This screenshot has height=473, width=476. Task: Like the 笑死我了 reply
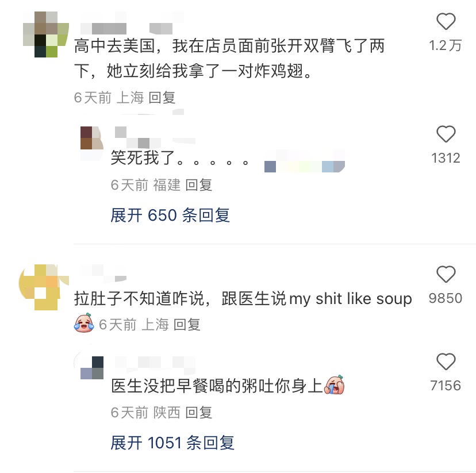tap(446, 134)
